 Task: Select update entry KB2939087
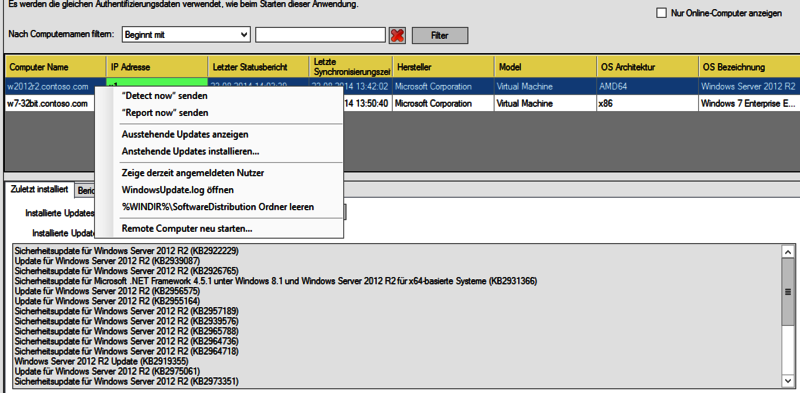(x=107, y=261)
